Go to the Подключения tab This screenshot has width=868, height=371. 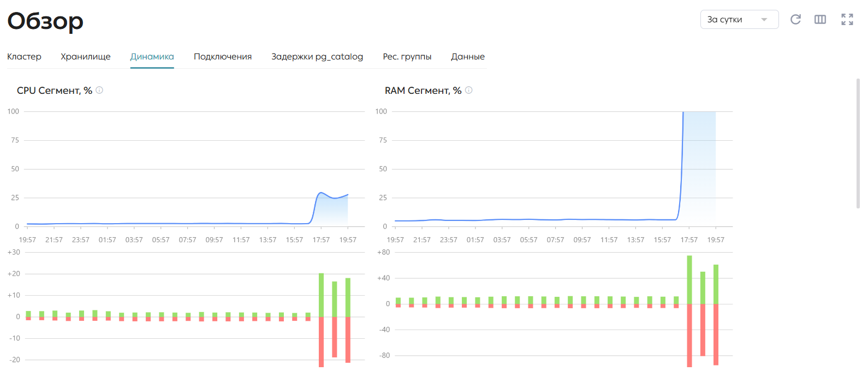(x=223, y=57)
